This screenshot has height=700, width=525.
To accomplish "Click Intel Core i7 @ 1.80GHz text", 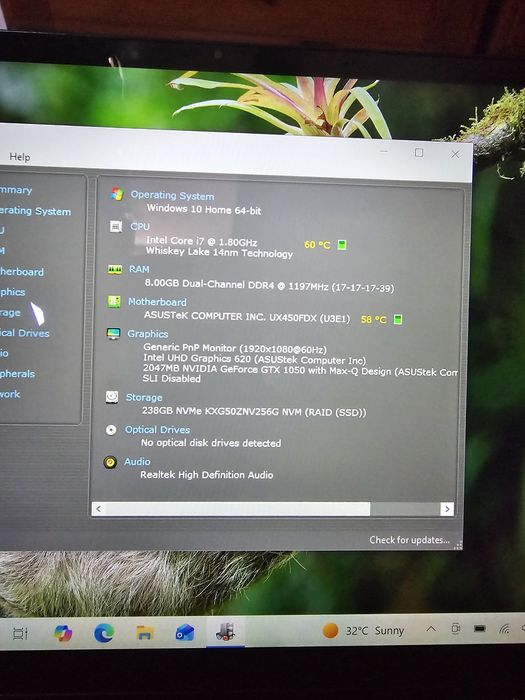I will (201, 241).
